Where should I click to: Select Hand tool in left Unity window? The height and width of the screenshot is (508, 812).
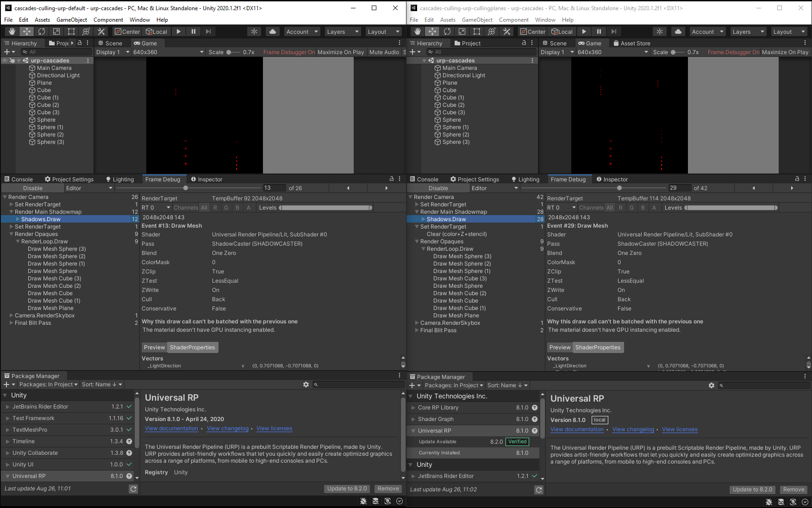coord(12,31)
